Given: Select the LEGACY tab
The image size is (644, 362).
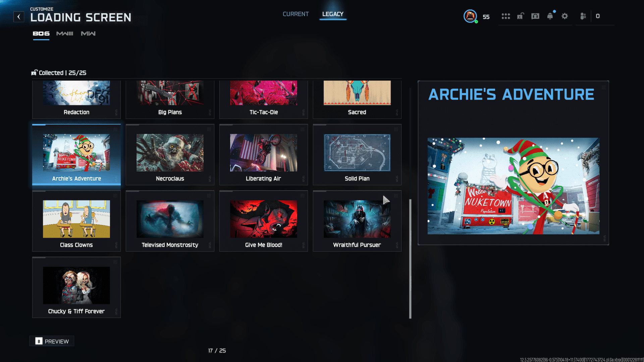Looking at the screenshot, I should tap(333, 14).
